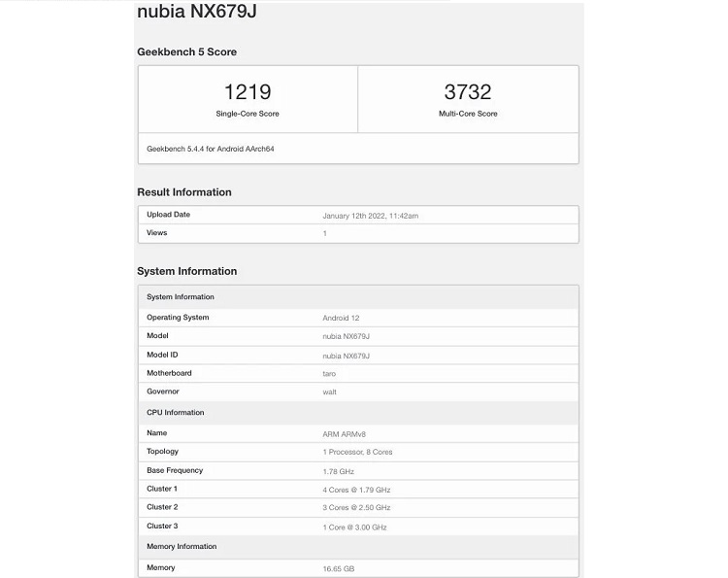Click the Model row label
Screen dimensions: 728x578
[x=157, y=335]
